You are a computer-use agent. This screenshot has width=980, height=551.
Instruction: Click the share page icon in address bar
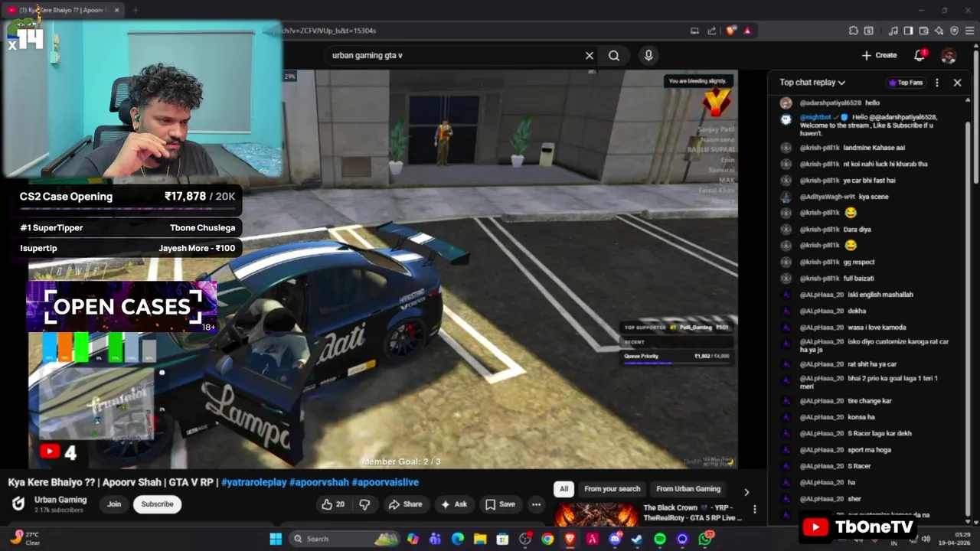point(712,31)
